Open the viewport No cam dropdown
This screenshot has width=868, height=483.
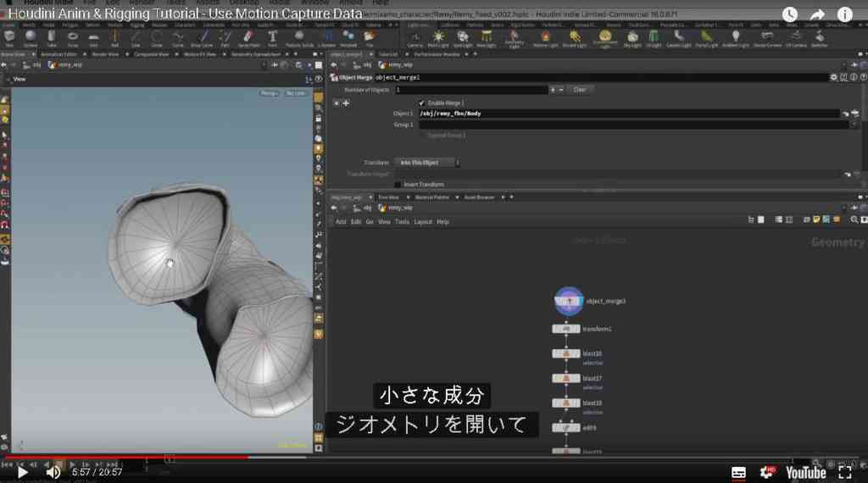point(296,93)
